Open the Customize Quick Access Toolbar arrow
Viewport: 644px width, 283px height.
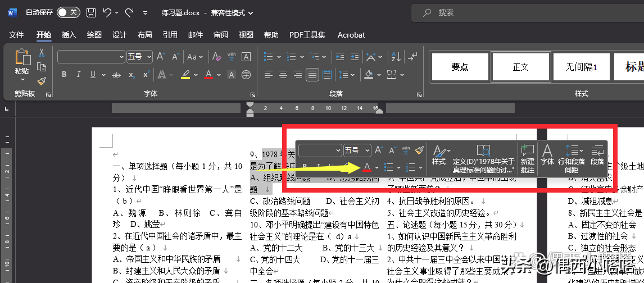(x=145, y=13)
